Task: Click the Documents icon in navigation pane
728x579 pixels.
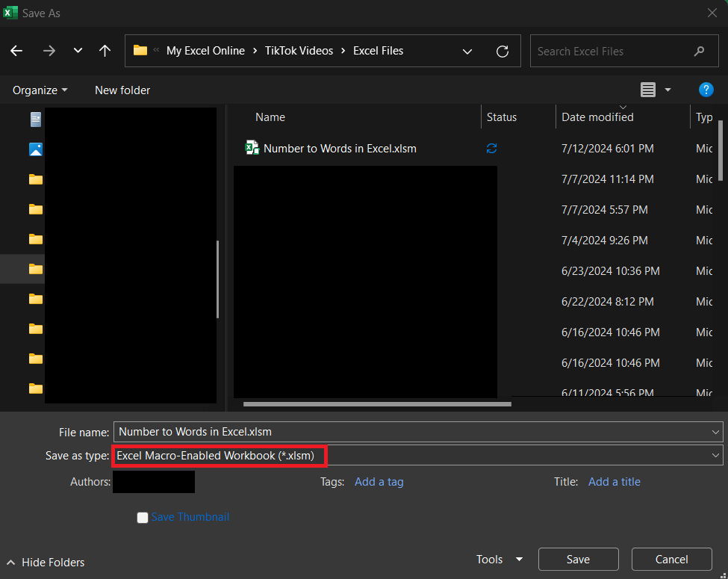Action: [36, 120]
